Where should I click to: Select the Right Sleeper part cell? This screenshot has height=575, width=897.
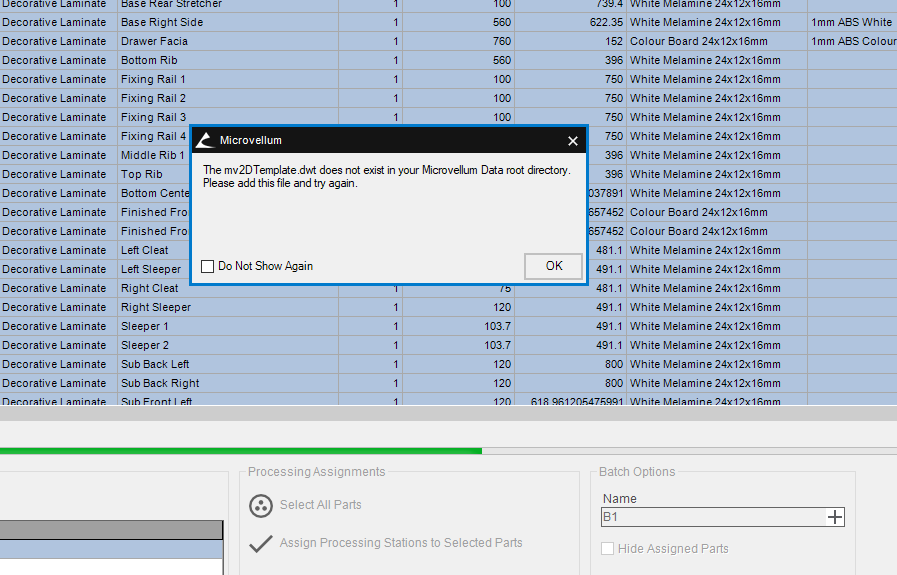228,307
